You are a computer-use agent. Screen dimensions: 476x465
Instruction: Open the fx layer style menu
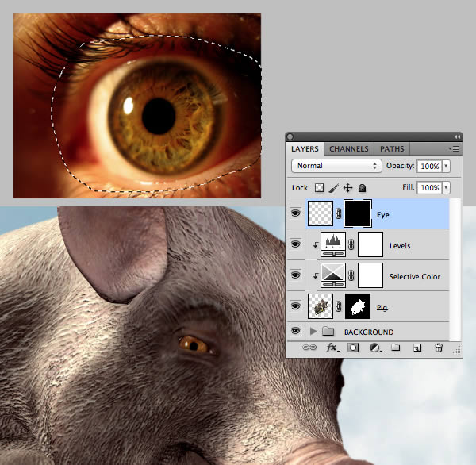click(332, 348)
